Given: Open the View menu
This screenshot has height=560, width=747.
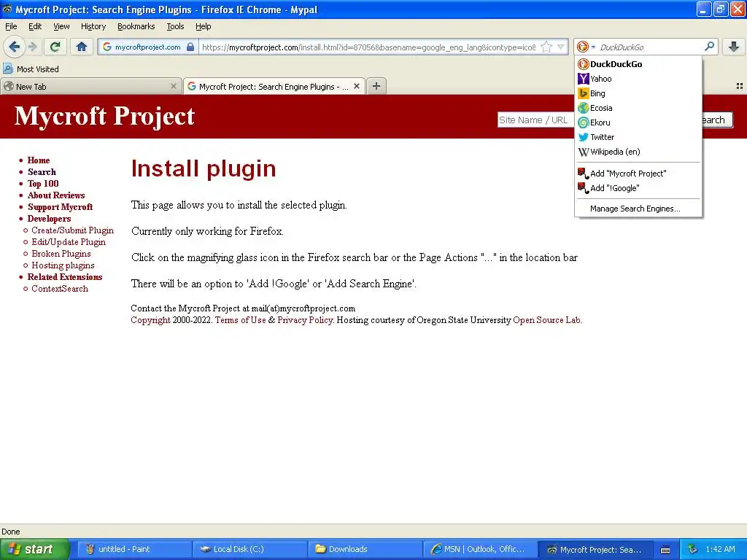Looking at the screenshot, I should pyautogui.click(x=61, y=27).
